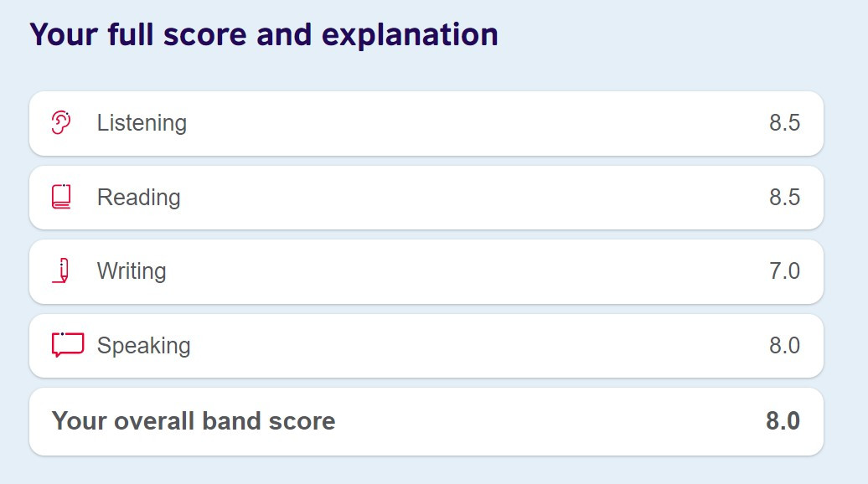Click the Listening ear icon
Image resolution: width=868 pixels, height=484 pixels.
pyautogui.click(x=61, y=123)
